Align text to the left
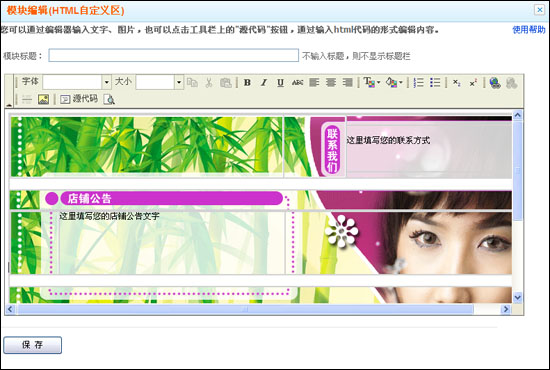This screenshot has width=550, height=370. (314, 83)
